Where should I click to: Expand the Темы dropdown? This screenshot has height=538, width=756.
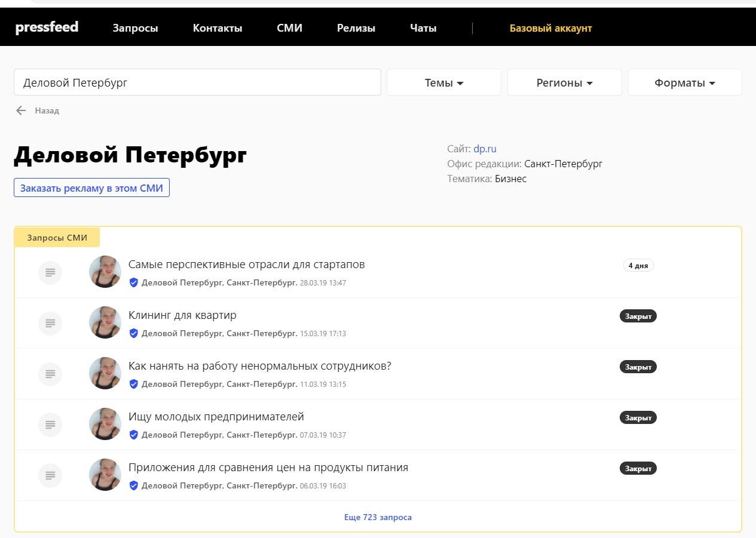[443, 83]
